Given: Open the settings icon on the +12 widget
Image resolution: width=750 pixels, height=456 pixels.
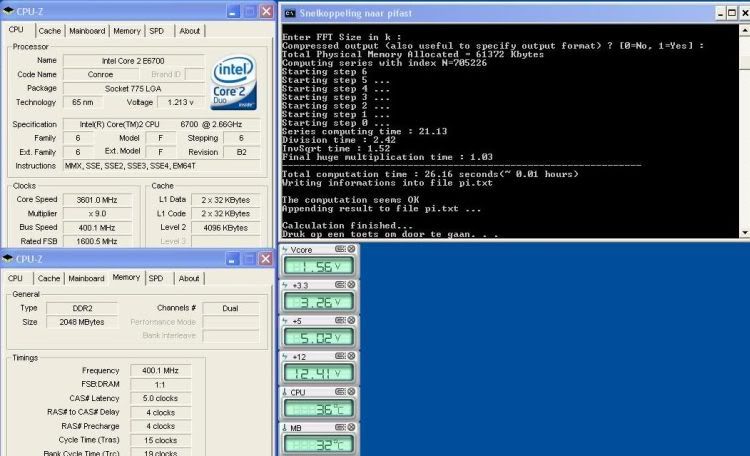Looking at the screenshot, I should coord(340,356).
